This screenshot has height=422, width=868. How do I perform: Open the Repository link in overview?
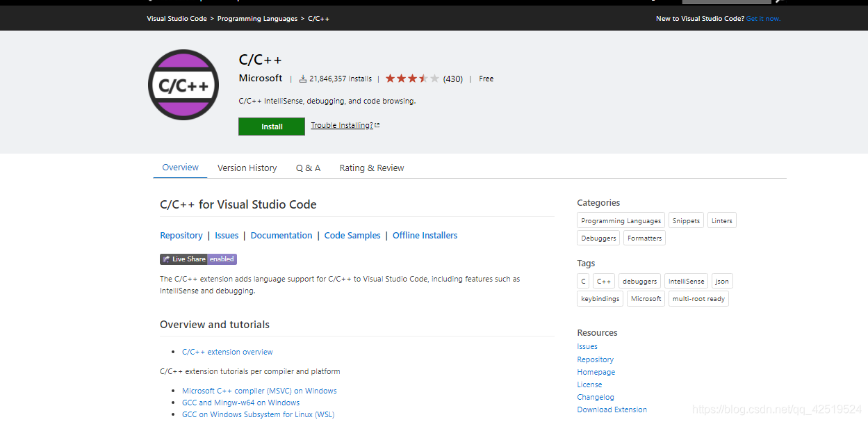tap(181, 236)
